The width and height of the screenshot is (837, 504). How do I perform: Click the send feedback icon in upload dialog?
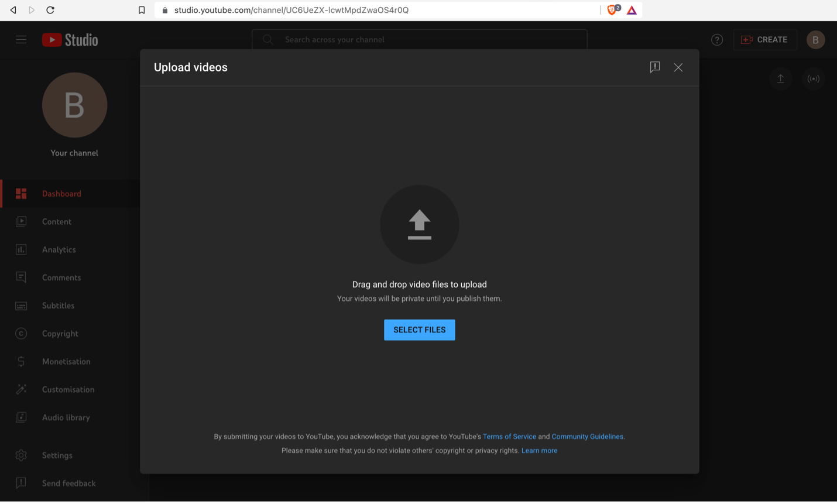654,67
